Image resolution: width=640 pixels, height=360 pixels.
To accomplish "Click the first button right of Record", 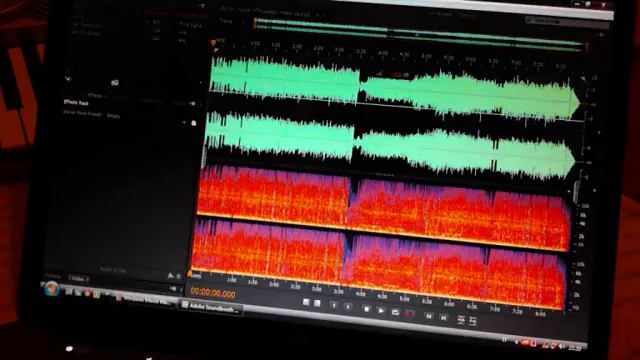I will click(429, 316).
